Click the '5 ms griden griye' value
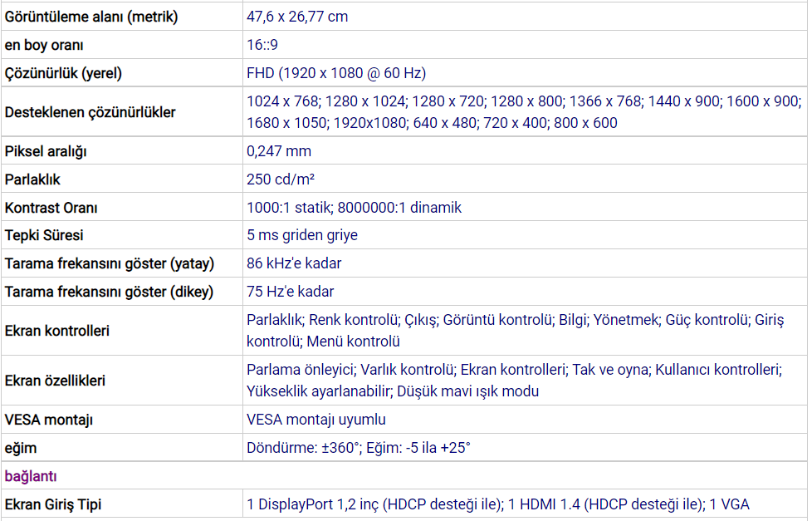The image size is (812, 521). click(302, 235)
